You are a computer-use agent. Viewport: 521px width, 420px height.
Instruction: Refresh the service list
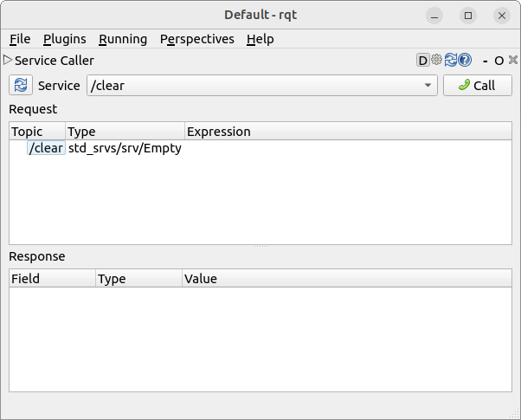tap(21, 85)
